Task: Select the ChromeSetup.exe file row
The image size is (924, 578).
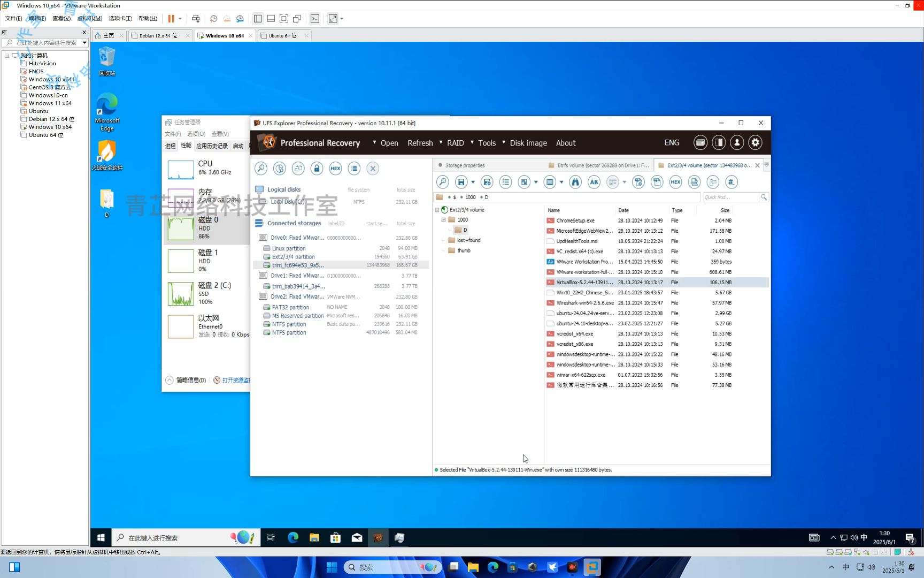Action: coord(657,220)
